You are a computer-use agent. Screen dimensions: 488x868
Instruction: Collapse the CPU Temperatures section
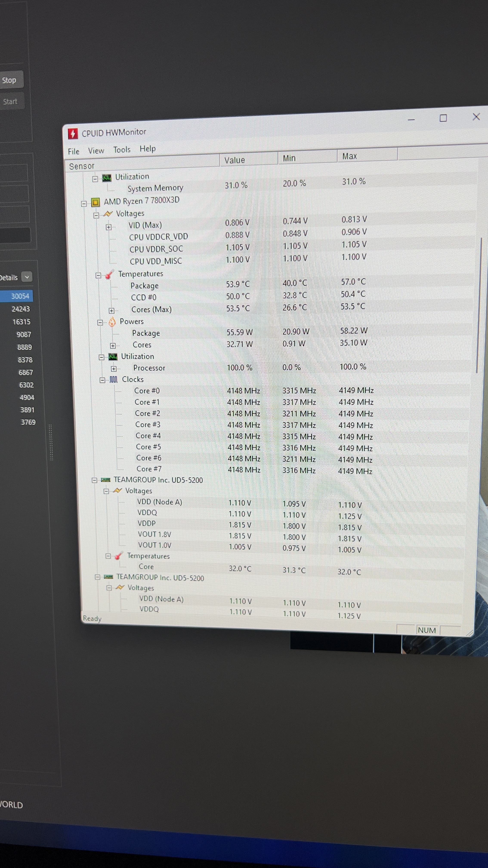98,276
